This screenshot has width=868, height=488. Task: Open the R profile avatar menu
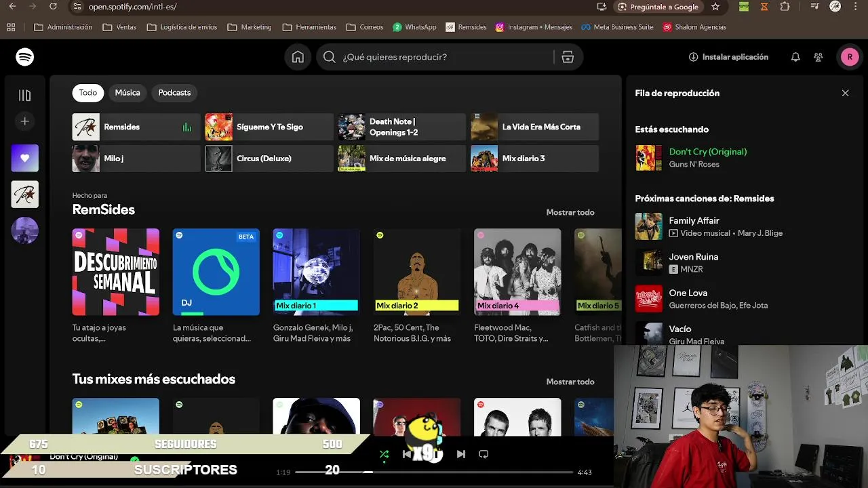coord(850,57)
